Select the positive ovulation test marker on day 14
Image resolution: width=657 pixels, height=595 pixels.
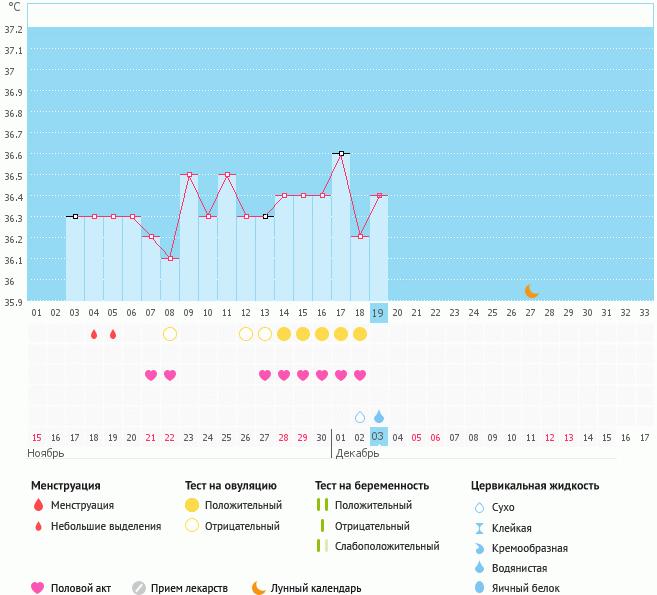click(x=284, y=334)
